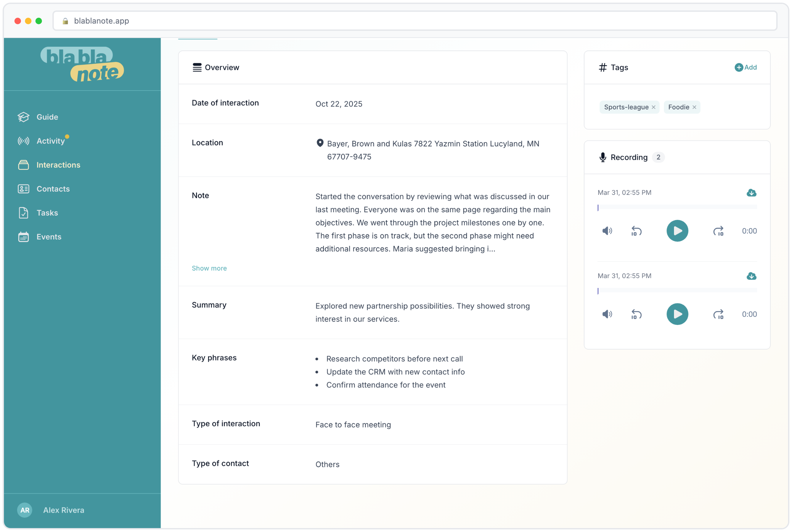The image size is (792, 532).
Task: Expand the note with Show more
Action: tap(209, 268)
